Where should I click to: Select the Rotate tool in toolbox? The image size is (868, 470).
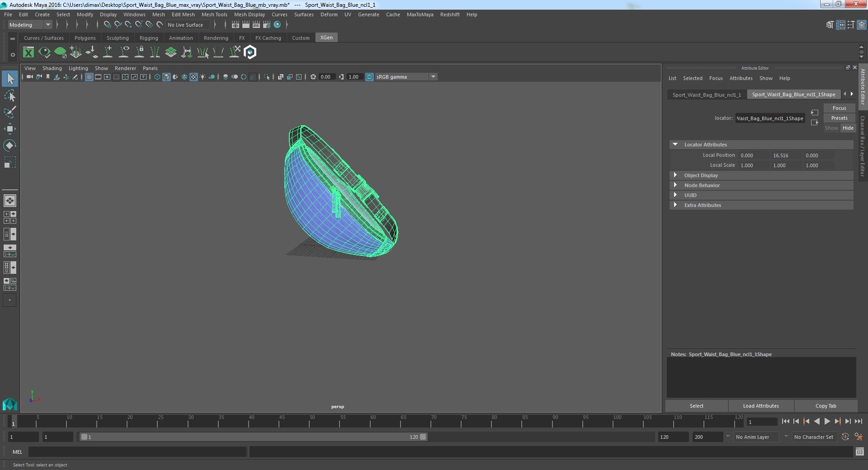(9, 145)
